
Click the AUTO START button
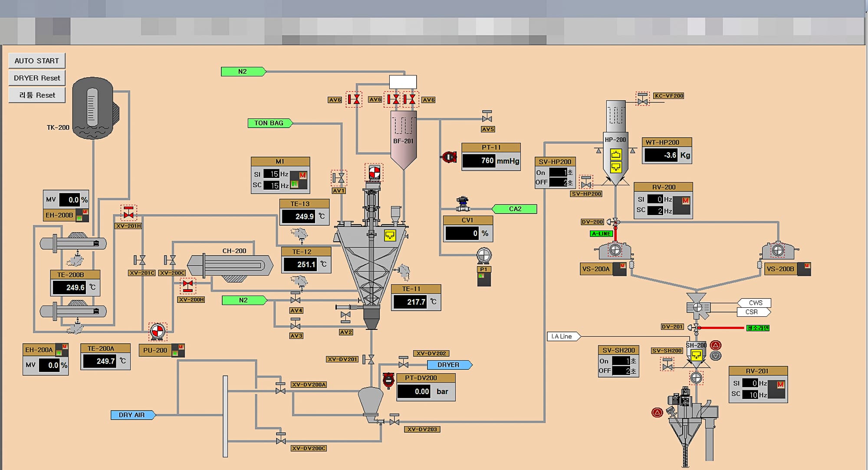(x=37, y=61)
